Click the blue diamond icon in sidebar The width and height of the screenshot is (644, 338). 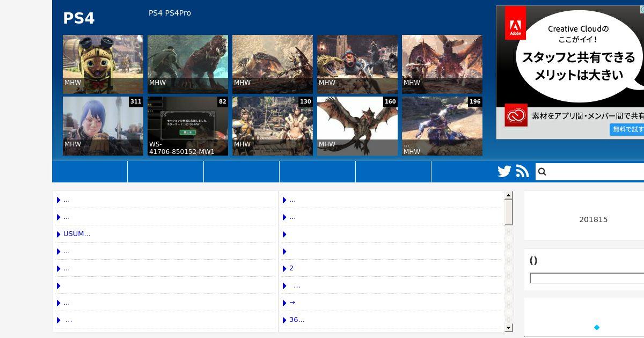click(597, 327)
